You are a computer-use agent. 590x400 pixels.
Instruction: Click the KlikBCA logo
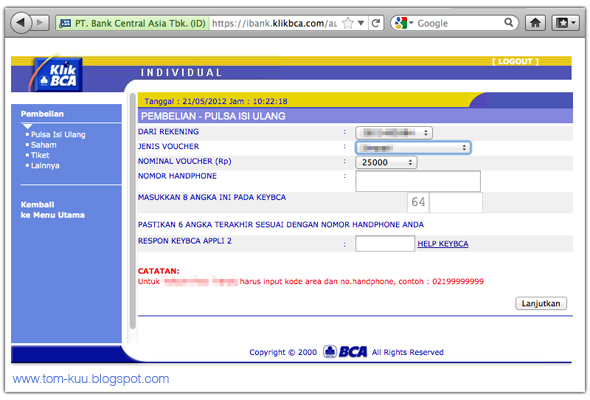coord(58,75)
